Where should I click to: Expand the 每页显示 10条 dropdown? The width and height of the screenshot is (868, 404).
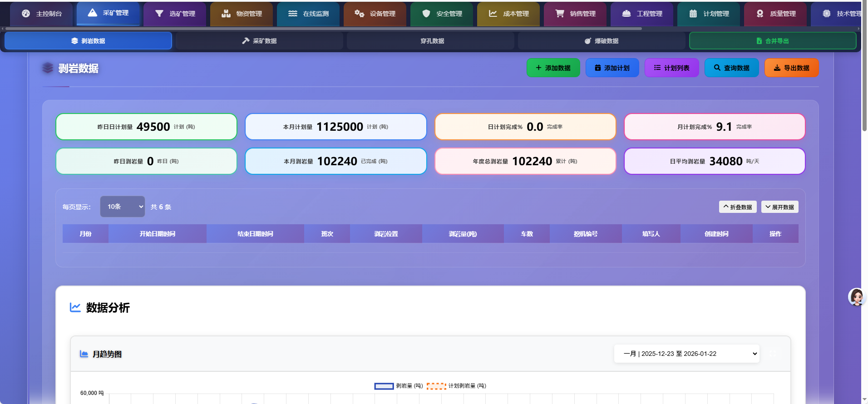click(123, 207)
